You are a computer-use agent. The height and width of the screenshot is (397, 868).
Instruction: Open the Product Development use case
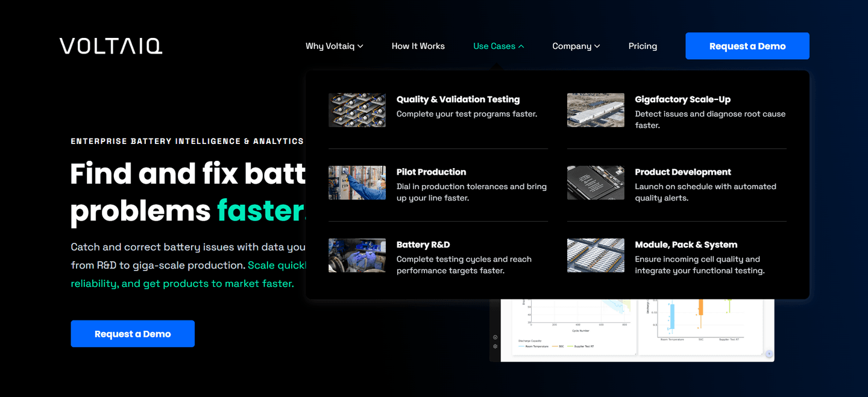tap(683, 172)
